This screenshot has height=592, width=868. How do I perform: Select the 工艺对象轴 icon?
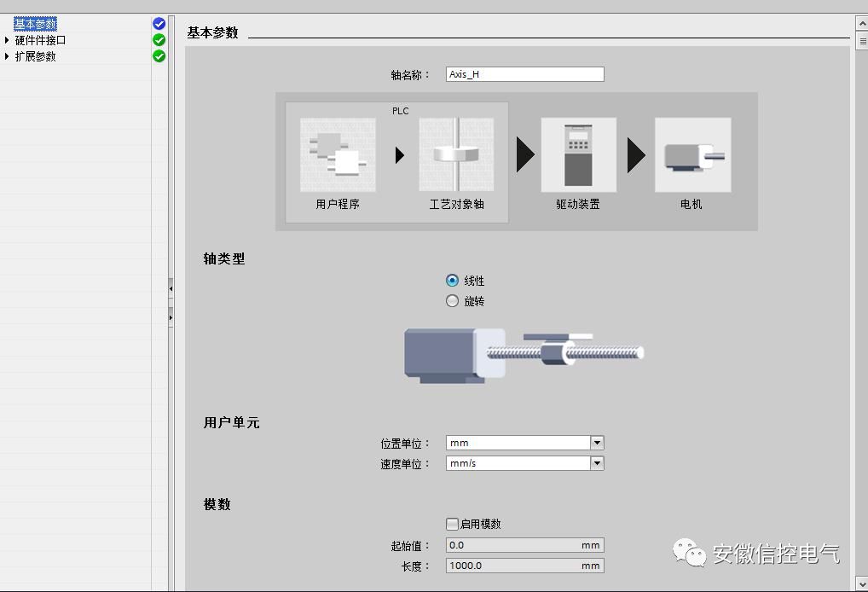click(457, 155)
